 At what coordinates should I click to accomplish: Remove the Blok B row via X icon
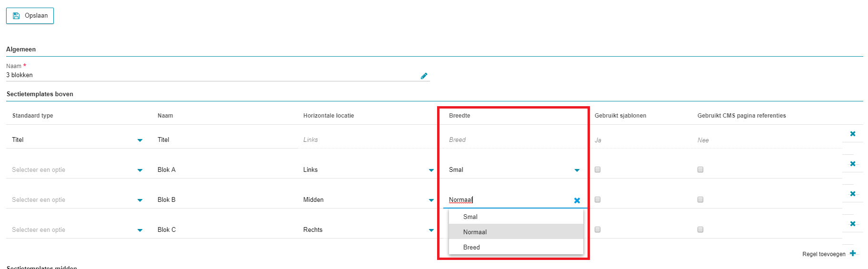point(853,194)
